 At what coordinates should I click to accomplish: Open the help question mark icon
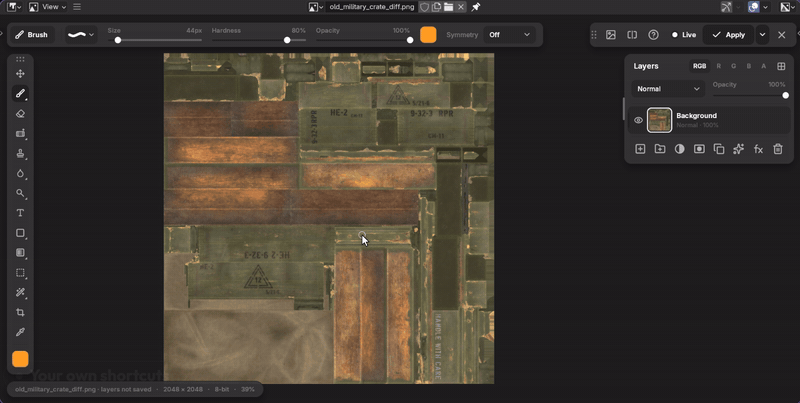(x=653, y=35)
